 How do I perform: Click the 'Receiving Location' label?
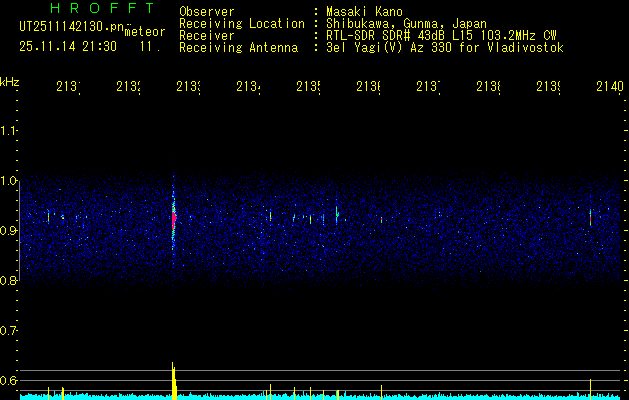point(242,24)
